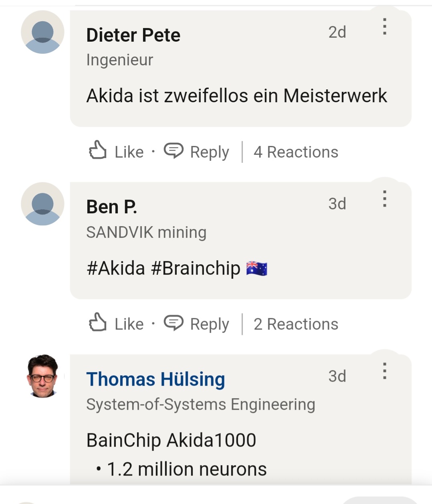Viewport: 432px width, 504px height.
Task: Select Ben P.'s name
Action: (112, 207)
